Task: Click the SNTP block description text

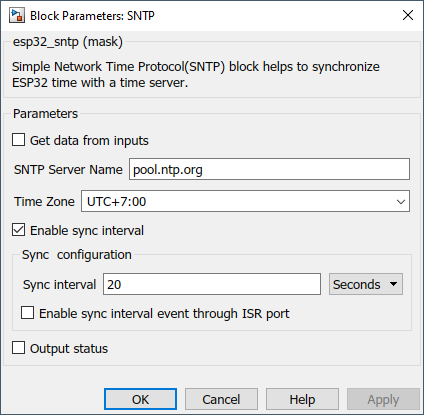Action: (x=196, y=75)
